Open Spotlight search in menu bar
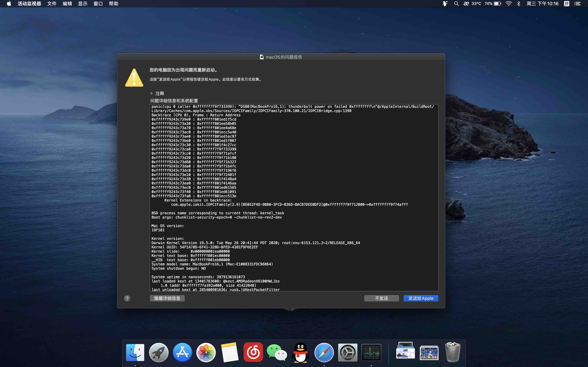588x367 pixels. 456,4
